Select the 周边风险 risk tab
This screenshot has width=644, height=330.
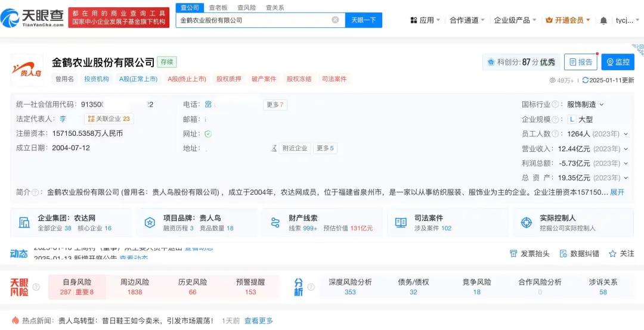click(135, 287)
